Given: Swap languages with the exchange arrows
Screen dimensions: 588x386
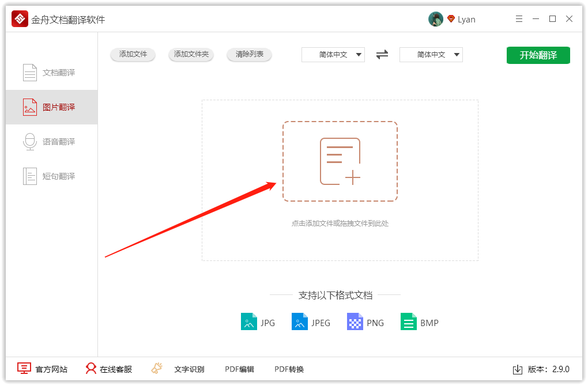Looking at the screenshot, I should [x=382, y=55].
